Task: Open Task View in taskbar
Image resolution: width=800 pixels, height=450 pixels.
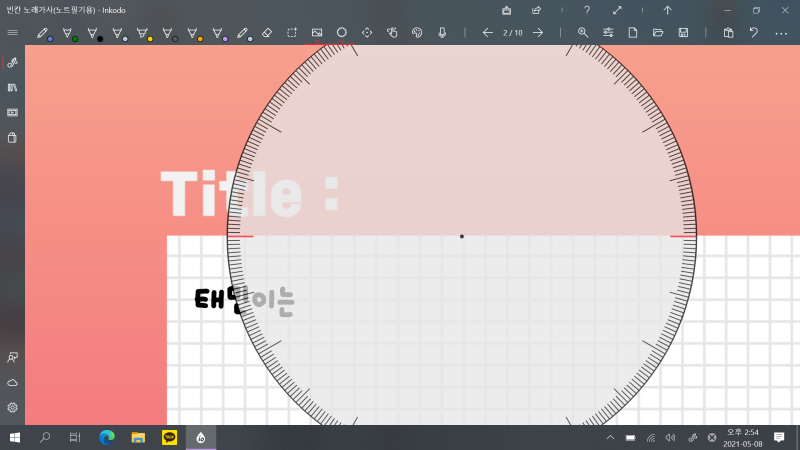Action: pos(75,438)
